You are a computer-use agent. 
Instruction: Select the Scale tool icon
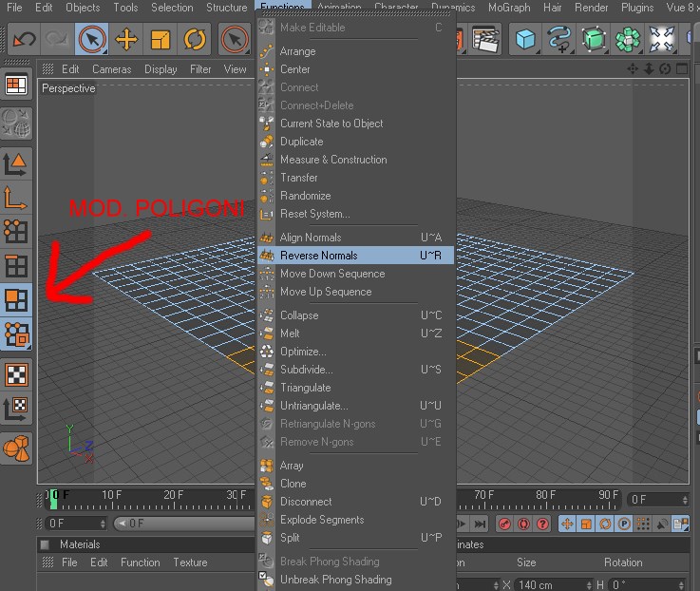coord(161,39)
